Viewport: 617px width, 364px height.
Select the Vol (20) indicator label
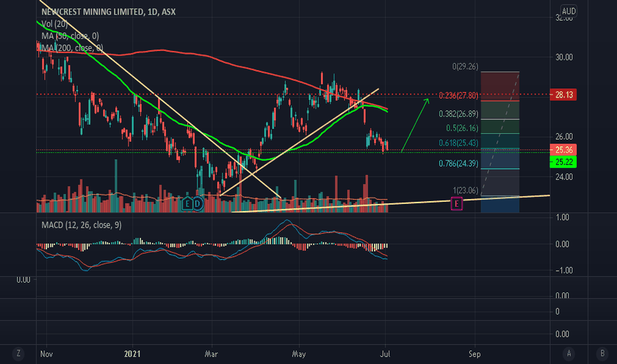click(54, 24)
